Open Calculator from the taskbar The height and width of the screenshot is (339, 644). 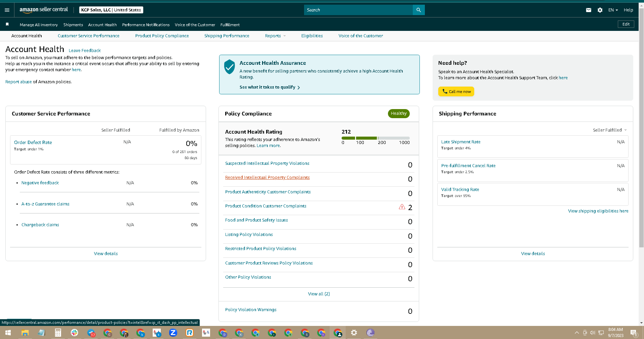(58, 333)
